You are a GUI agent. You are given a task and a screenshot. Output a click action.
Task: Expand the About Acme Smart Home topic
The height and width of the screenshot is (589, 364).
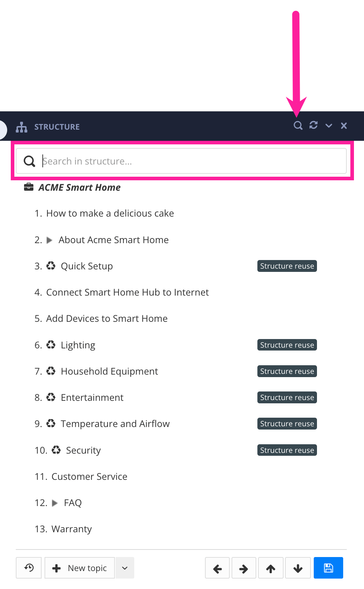50,240
